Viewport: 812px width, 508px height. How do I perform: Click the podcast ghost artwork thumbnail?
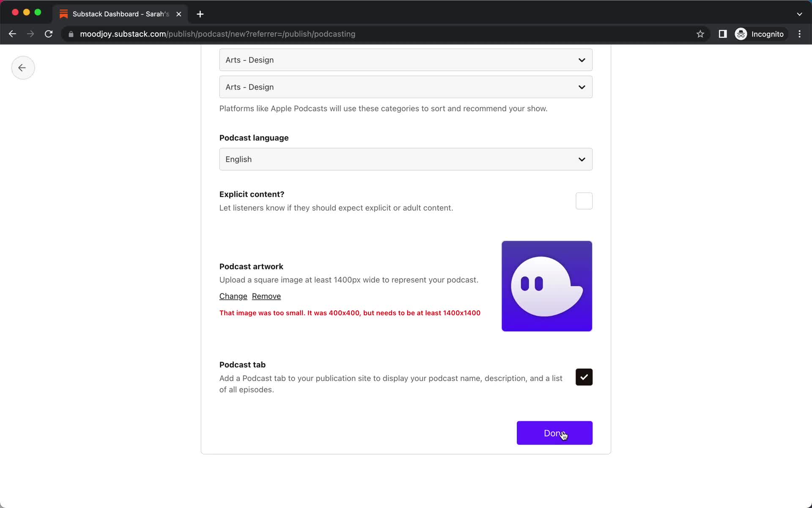click(547, 286)
